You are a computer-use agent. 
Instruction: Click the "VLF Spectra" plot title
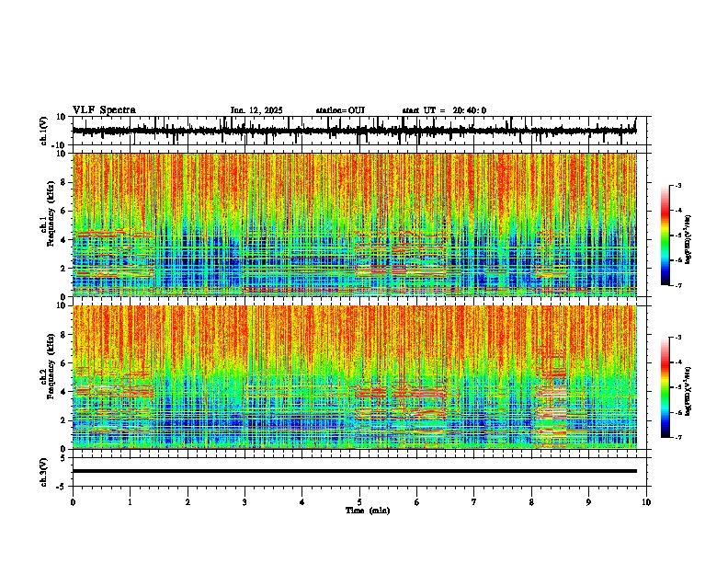[104, 109]
